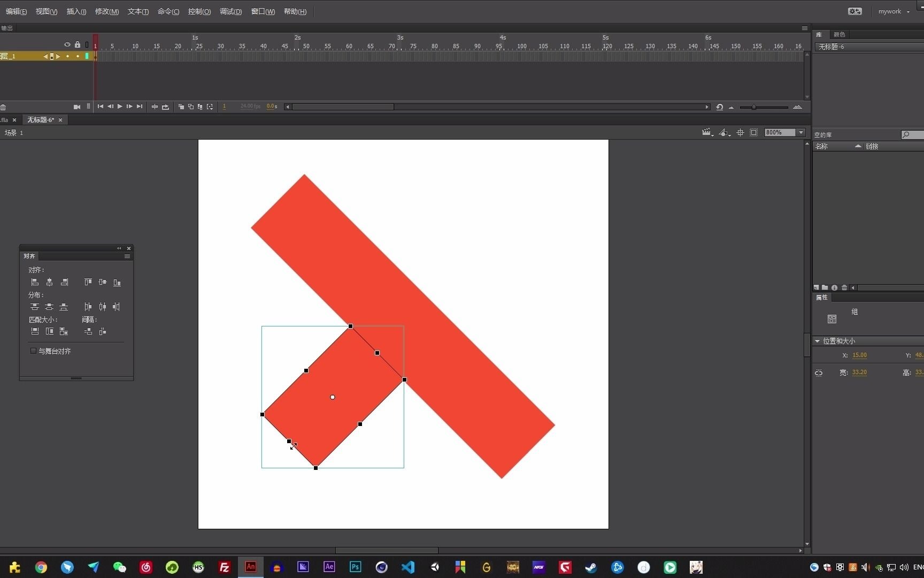This screenshot has width=924, height=578.
Task: Click the onion skin icon in timeline
Action: click(181, 107)
